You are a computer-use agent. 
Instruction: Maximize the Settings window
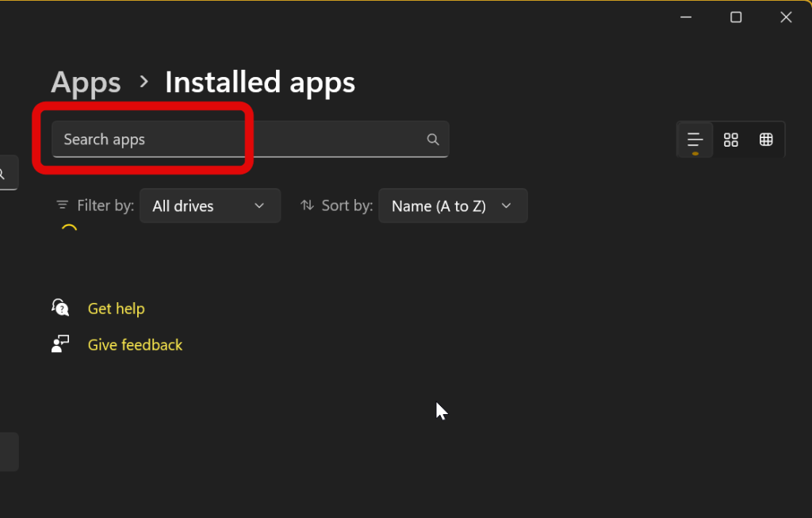[736, 17]
